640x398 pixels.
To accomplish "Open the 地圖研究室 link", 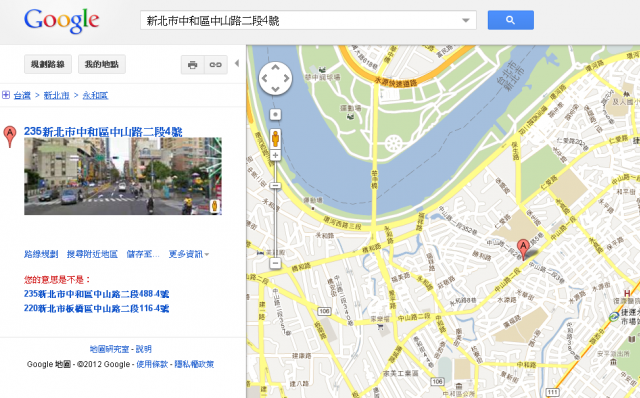I will [109, 349].
